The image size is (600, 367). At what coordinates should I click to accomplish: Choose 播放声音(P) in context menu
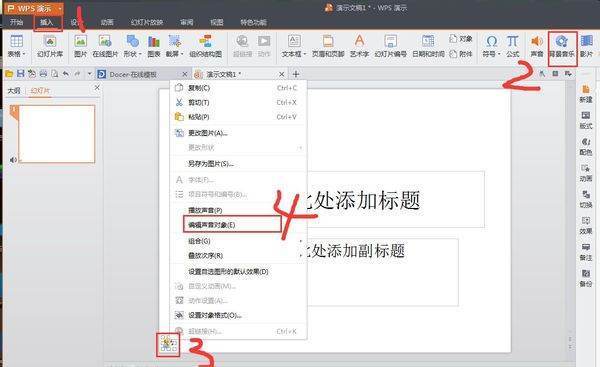pyautogui.click(x=238, y=210)
